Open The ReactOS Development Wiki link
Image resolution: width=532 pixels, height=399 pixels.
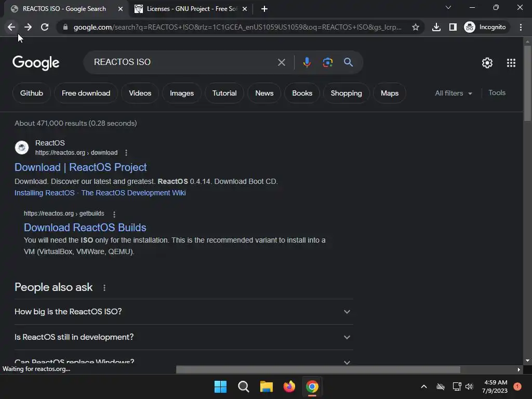coord(134,193)
